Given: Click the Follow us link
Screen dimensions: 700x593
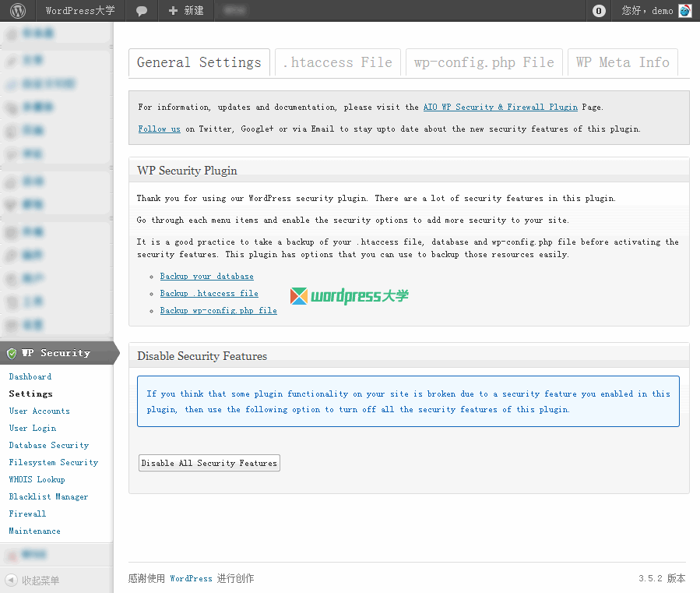Looking at the screenshot, I should click(160, 129).
